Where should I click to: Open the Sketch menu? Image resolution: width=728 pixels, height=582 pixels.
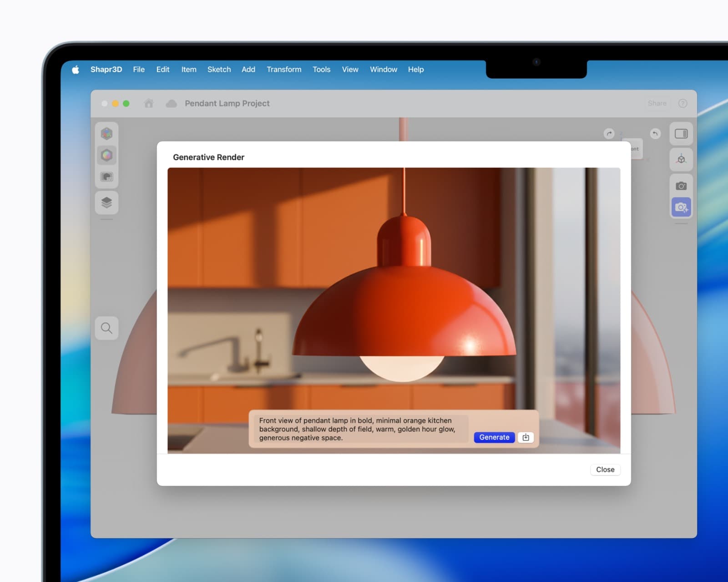click(x=219, y=69)
